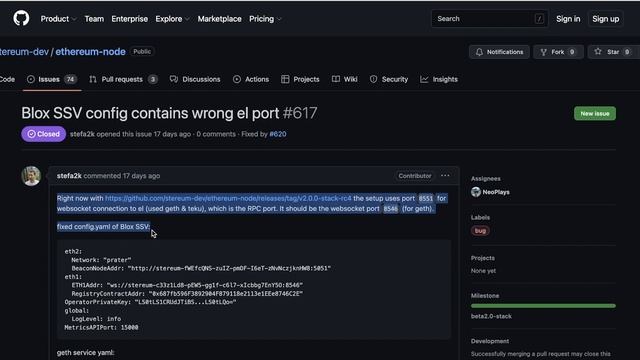Click the Development sidebar heading
The height and width of the screenshot is (360, 640).
pyautogui.click(x=490, y=341)
